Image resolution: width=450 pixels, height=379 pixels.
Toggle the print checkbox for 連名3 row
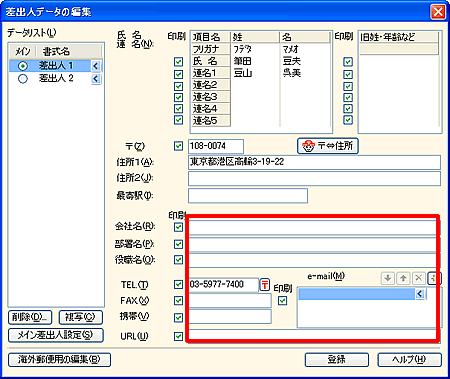179,97
